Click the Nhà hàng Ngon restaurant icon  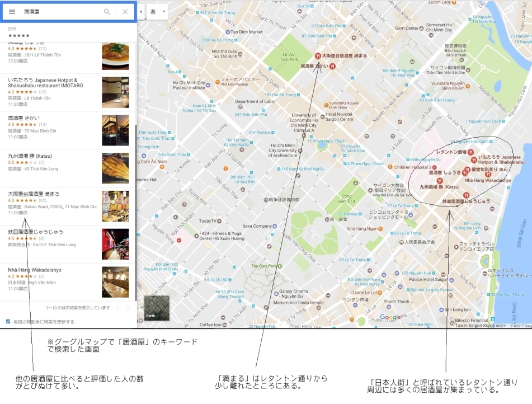[x=380, y=229]
